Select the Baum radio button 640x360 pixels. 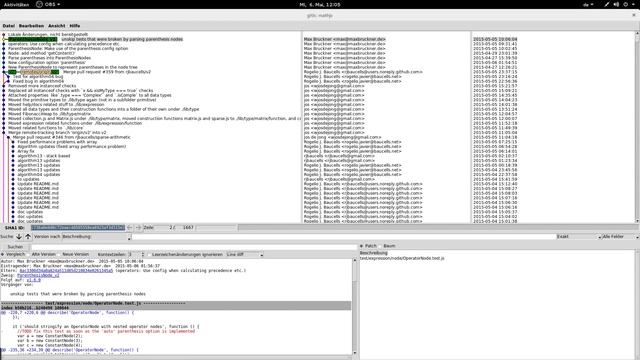(387, 246)
